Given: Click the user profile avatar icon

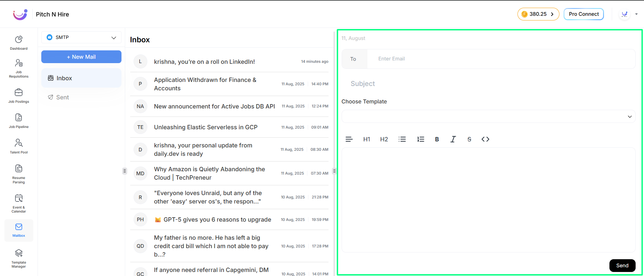Looking at the screenshot, I should pos(624,14).
